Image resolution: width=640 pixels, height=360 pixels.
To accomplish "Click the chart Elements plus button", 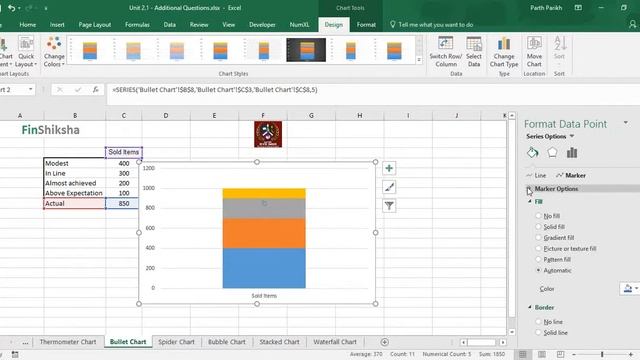I will click(389, 168).
